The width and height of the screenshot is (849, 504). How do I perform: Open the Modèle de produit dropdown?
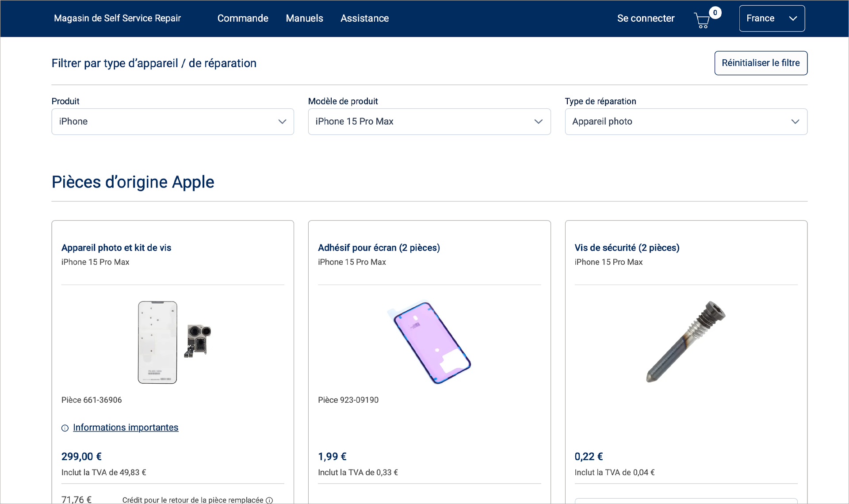point(429,122)
